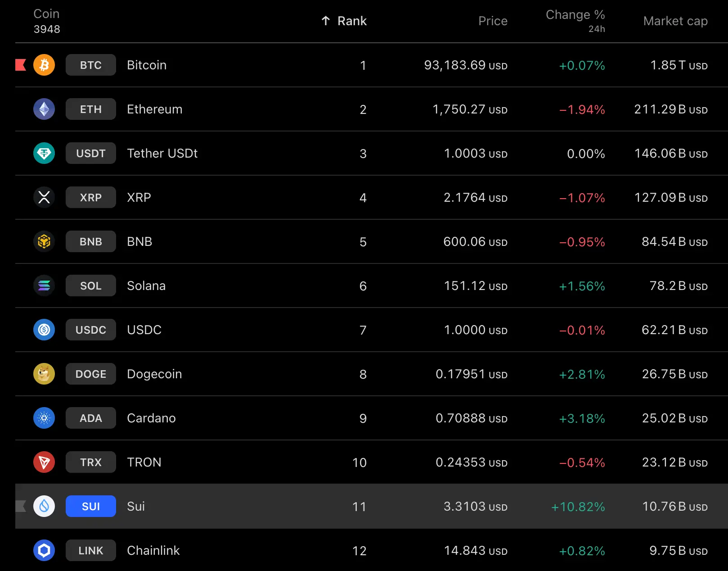Toggle the gray flag on Sui row
Screen dimensions: 728x571
(x=21, y=506)
